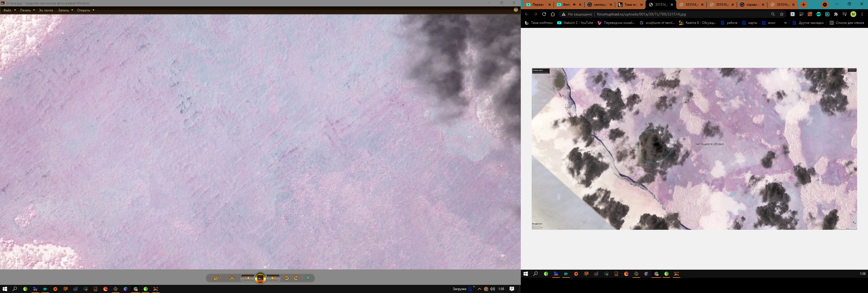This screenshot has height=293, width=868.
Task: Click the fit-to-window actual size icon
Action: (x=232, y=278)
